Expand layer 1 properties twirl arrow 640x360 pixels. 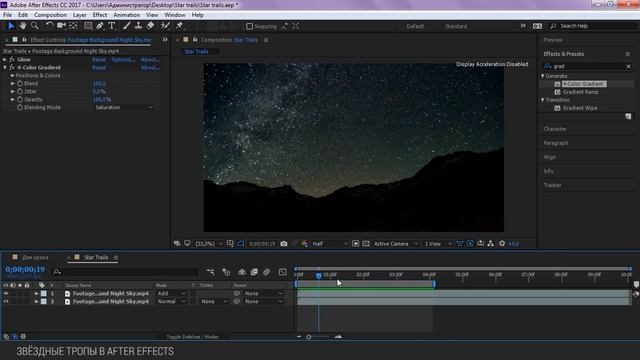pos(36,293)
